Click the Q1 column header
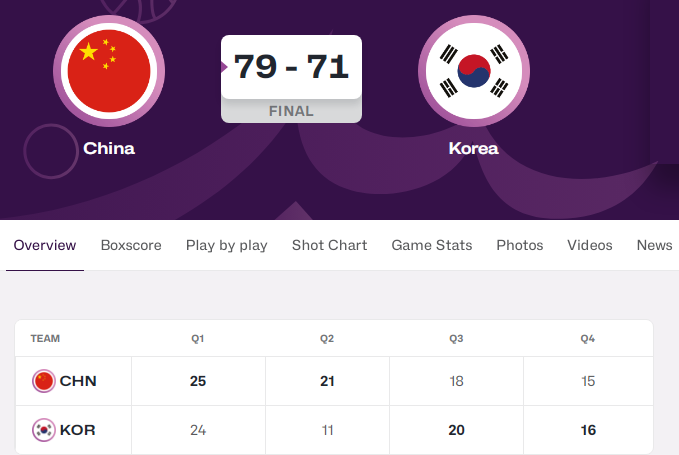 [198, 339]
